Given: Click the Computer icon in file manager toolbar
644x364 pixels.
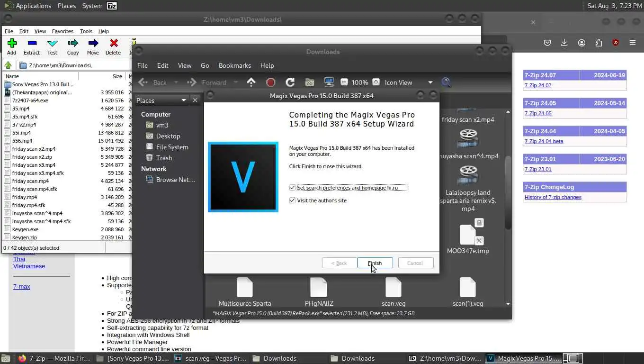Looking at the screenshot, I should tap(329, 82).
